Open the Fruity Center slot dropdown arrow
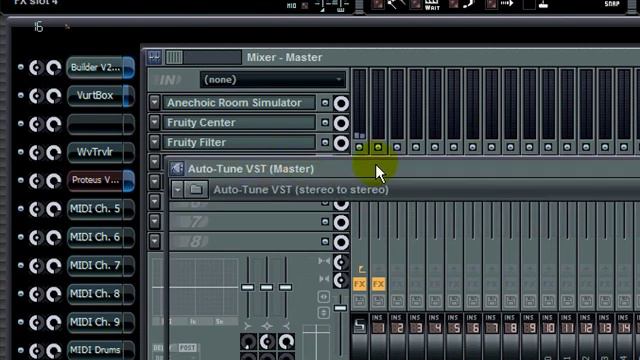 [x=154, y=122]
